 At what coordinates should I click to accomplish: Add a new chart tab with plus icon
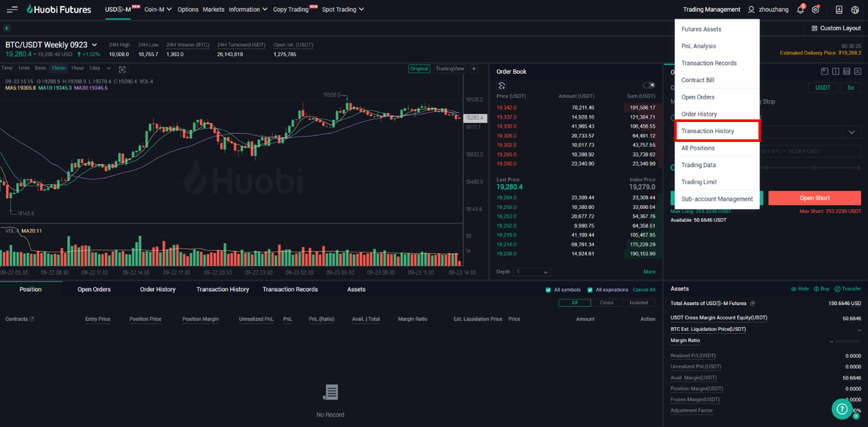pyautogui.click(x=6, y=28)
